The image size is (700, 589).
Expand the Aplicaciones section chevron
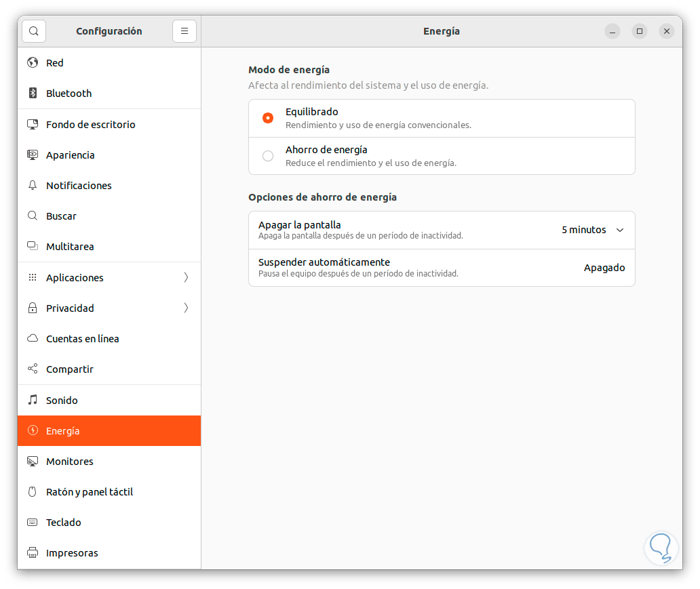tap(186, 278)
